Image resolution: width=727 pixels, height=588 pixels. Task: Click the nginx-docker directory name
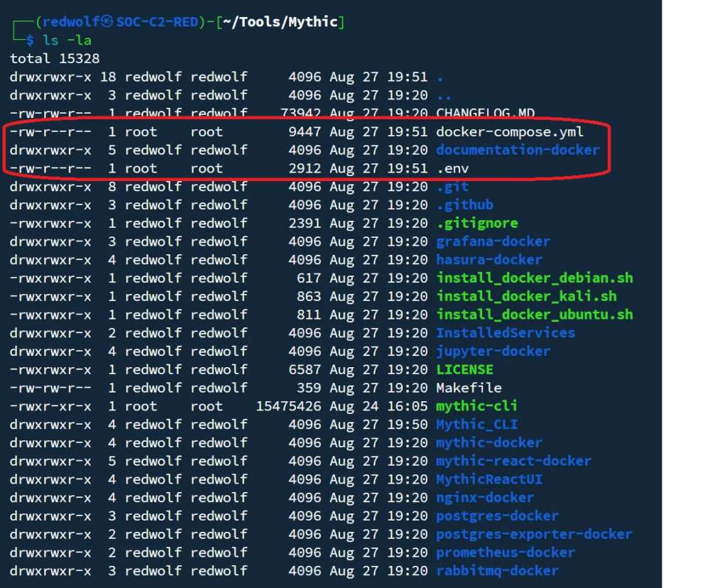tap(485, 498)
